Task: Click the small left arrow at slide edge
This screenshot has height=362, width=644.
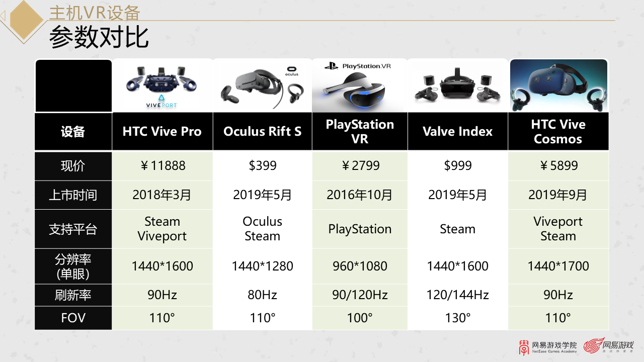Action: [x=3, y=16]
